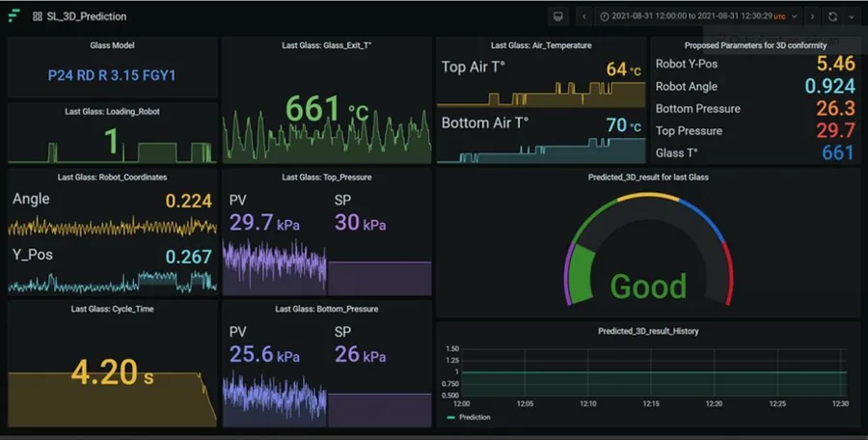Click the Y_Pos value 0.267
Viewport: 868px width, 440px height.
tap(189, 257)
